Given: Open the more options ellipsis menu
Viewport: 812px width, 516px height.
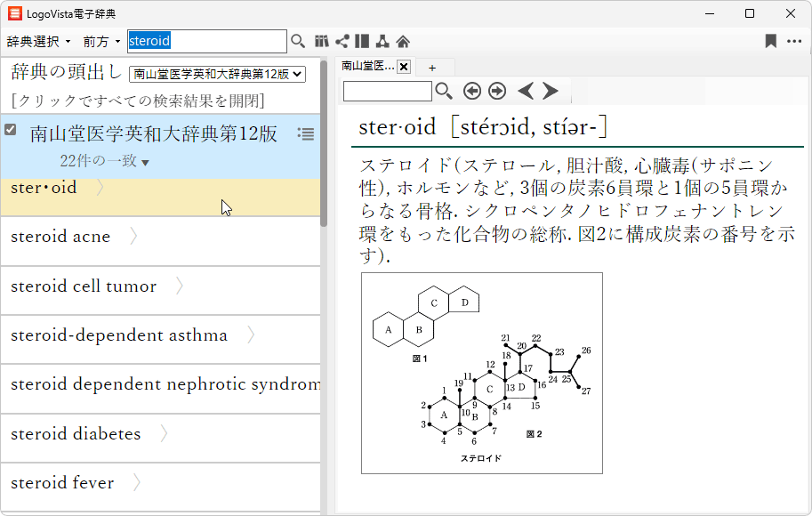Looking at the screenshot, I should [x=794, y=41].
